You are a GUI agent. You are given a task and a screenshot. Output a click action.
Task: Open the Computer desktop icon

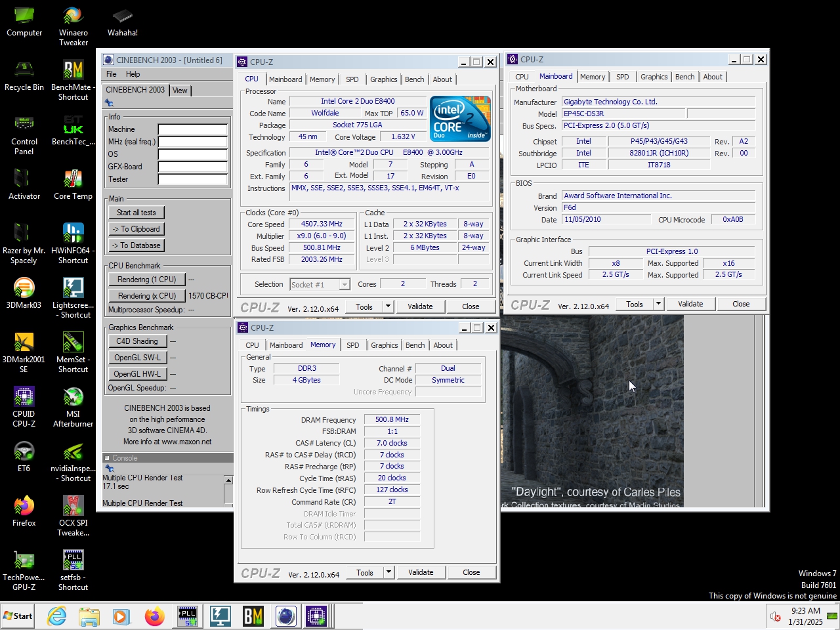pos(24,21)
